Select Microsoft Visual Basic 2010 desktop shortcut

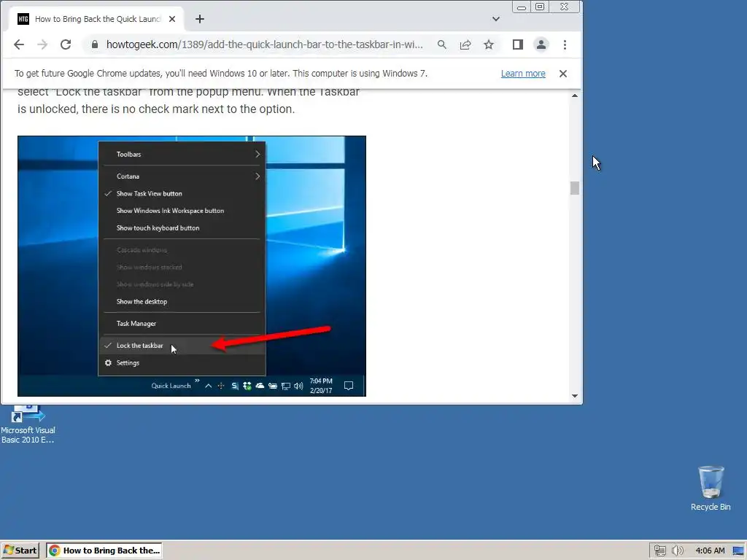[28, 425]
